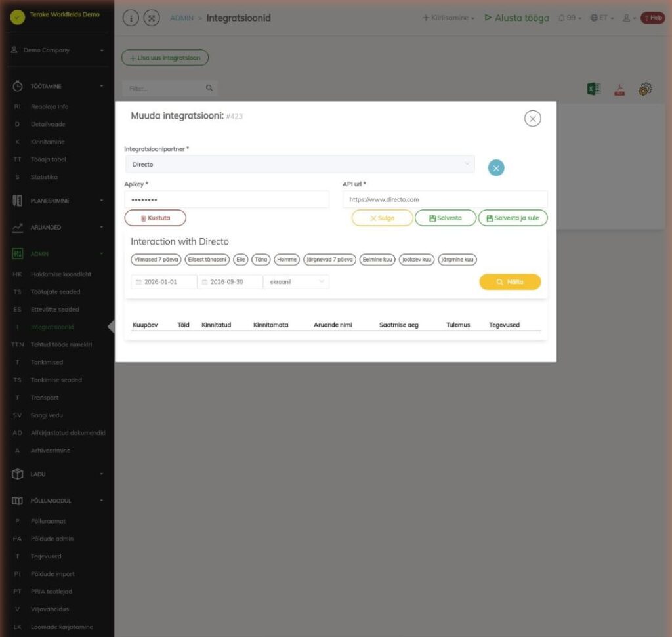Click the API url input field
This screenshot has height=637, width=672.
point(445,199)
